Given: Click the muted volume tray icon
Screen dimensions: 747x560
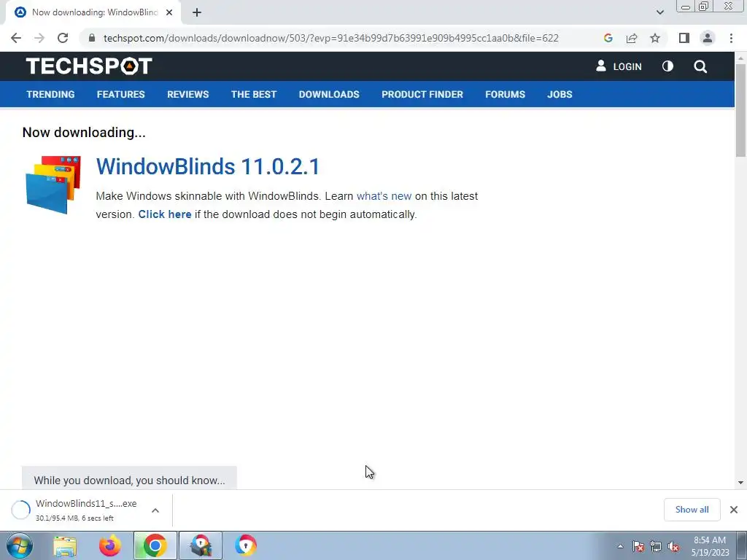Looking at the screenshot, I should point(673,546).
